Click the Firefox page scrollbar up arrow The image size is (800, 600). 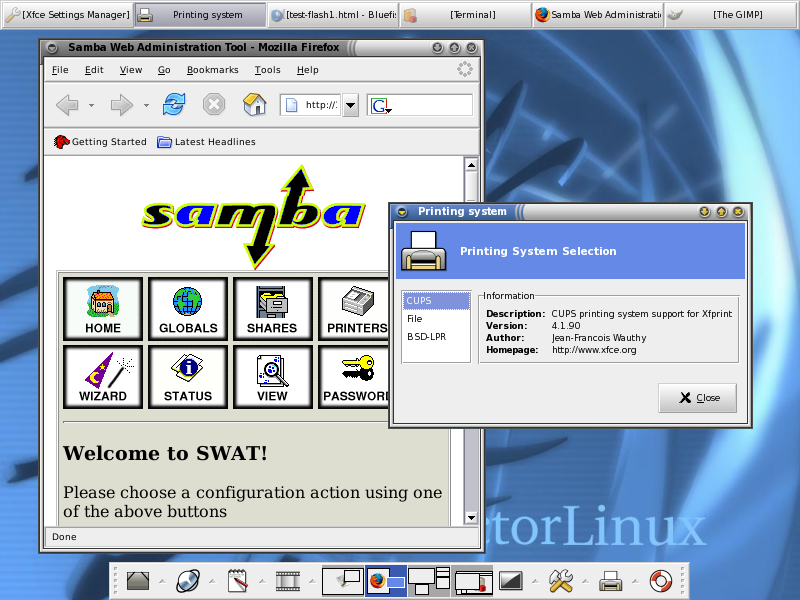(x=471, y=165)
